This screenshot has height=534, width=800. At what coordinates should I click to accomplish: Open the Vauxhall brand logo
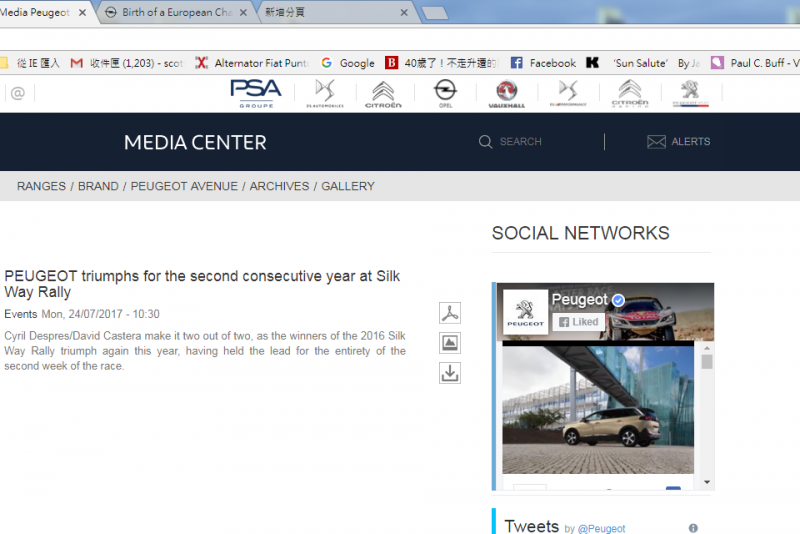507,94
